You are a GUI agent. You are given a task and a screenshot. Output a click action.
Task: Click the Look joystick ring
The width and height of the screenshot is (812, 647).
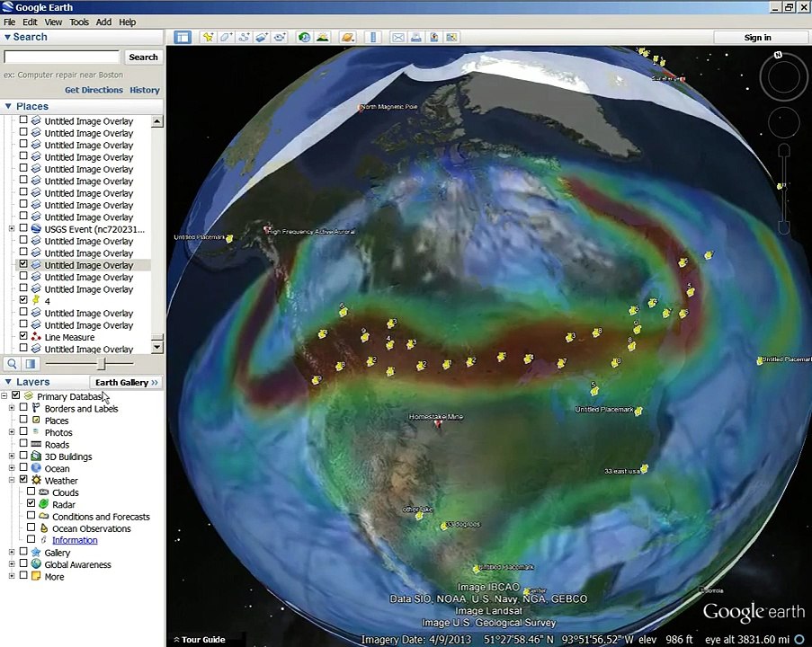tap(783, 77)
